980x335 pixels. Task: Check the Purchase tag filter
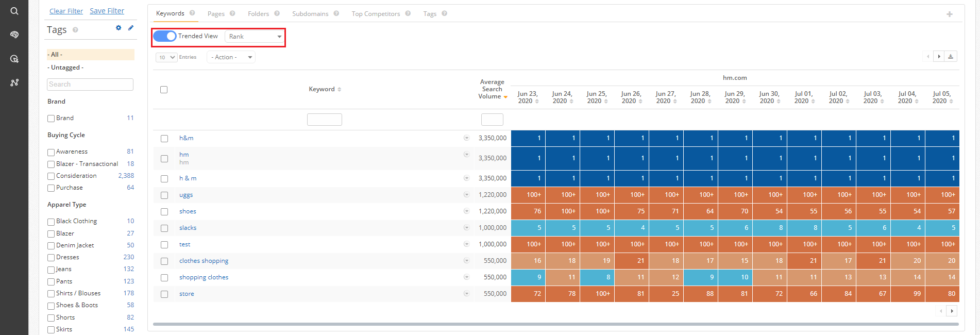[51, 188]
